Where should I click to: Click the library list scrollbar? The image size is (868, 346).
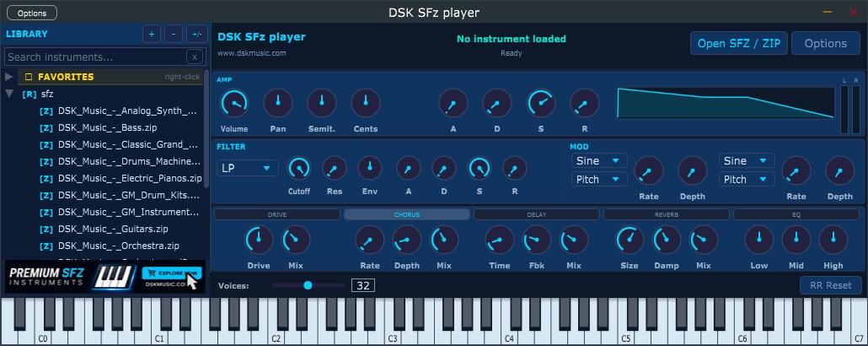coord(207,127)
